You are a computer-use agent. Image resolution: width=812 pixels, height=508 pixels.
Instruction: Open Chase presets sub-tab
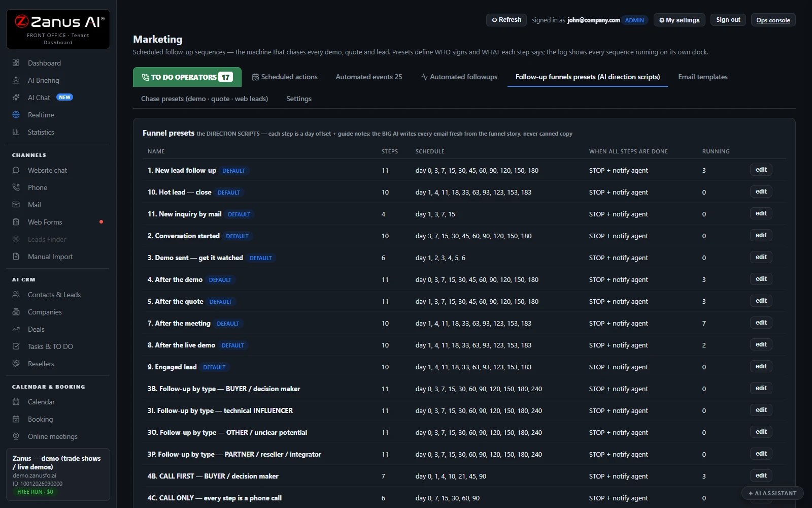coord(205,99)
